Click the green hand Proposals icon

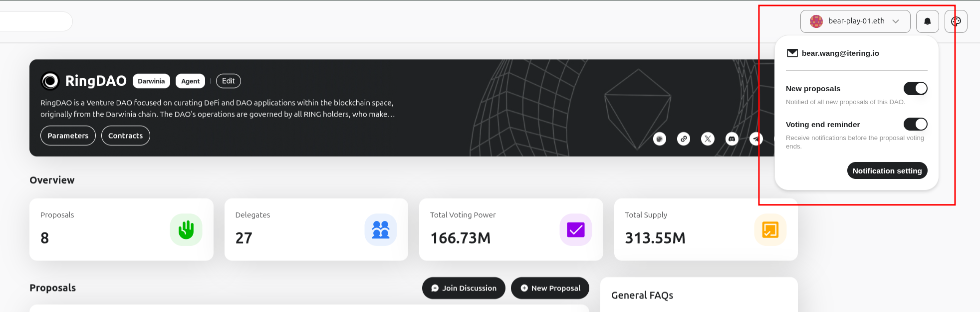[x=186, y=230]
